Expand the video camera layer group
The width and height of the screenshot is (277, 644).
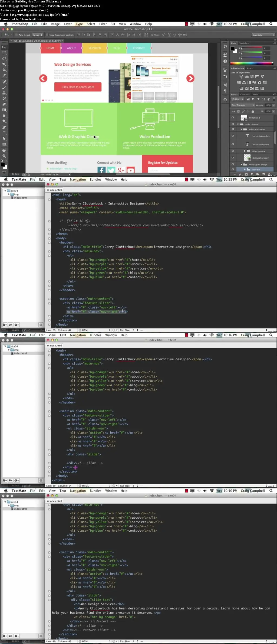pyautogui.click(x=245, y=151)
